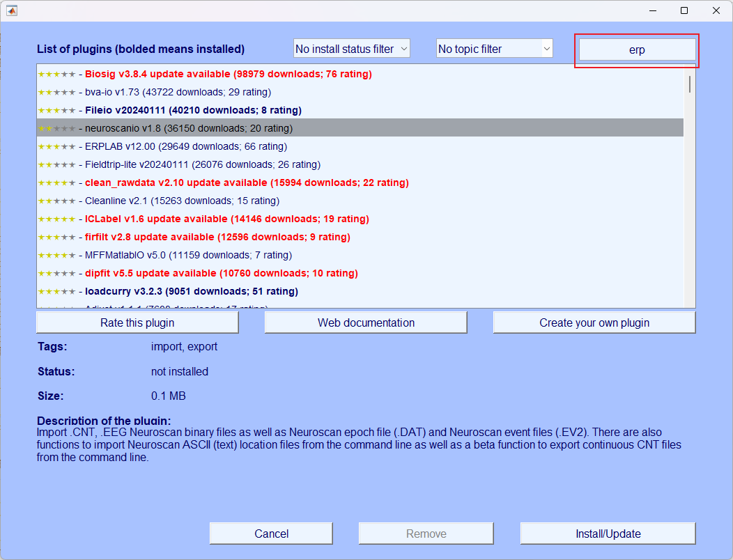Select the bva-io v1.73 plugin row

pos(360,92)
